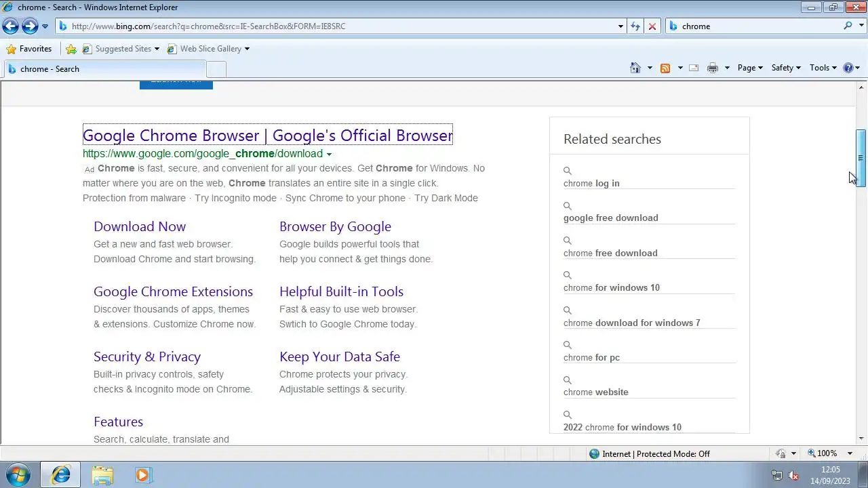The width and height of the screenshot is (868, 488).
Task: Open the Security & Privacy sitelink
Action: click(x=147, y=357)
